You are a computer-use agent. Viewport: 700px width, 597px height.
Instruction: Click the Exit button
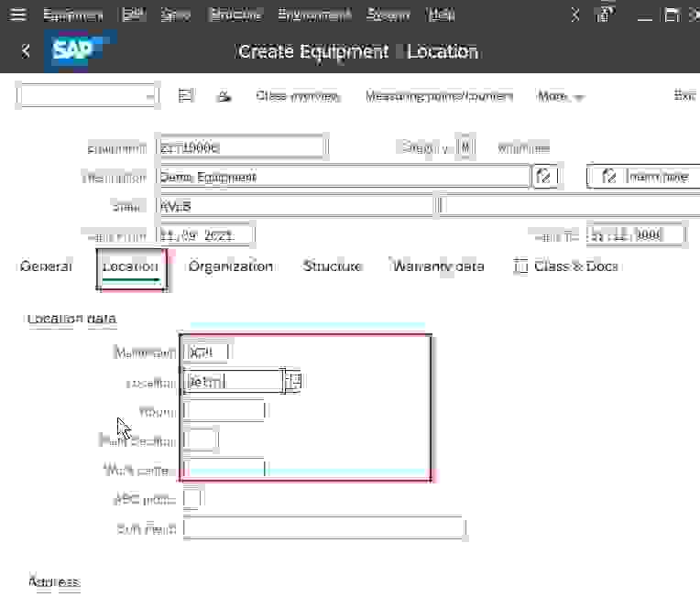(684, 95)
